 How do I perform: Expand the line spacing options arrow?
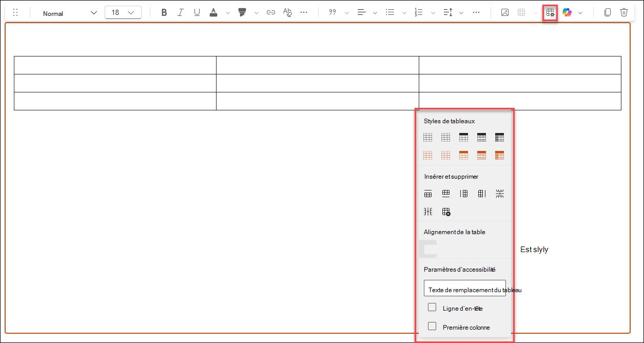tap(461, 13)
